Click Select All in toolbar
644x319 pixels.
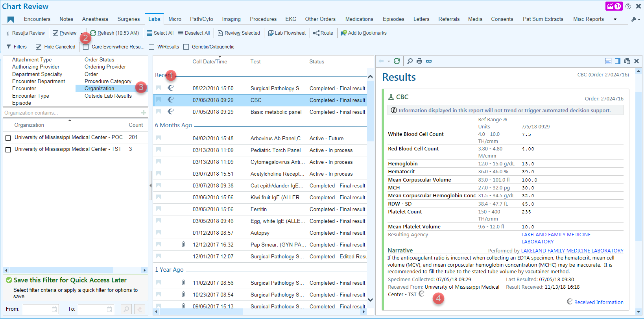click(160, 33)
